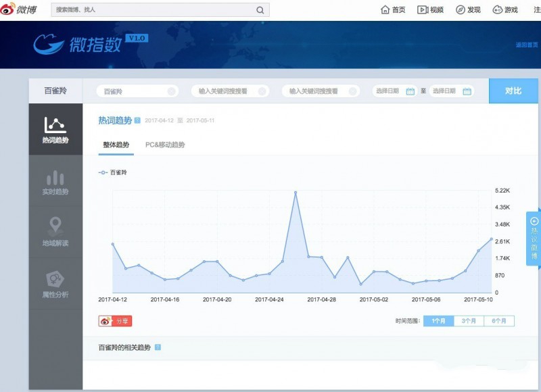Select 地域解读 map pin sidebar item
The width and height of the screenshot is (541, 392).
coord(55,232)
